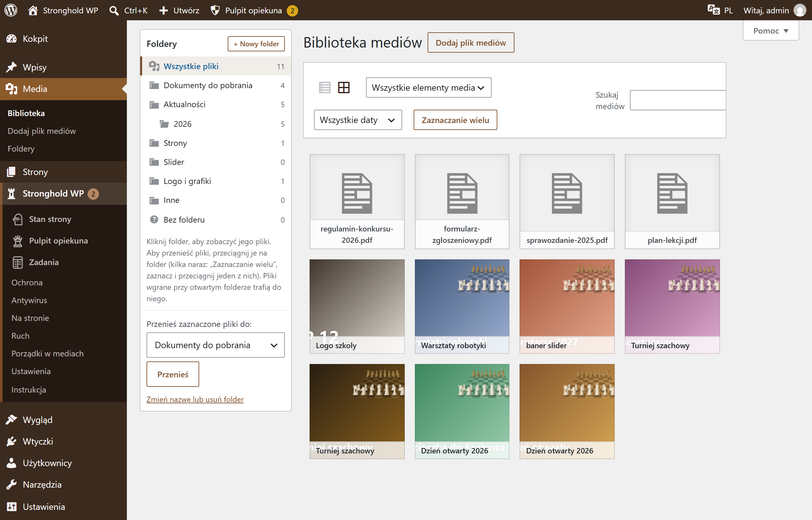Open search via magnifier icon
The height and width of the screenshot is (520, 812).
pos(114,10)
